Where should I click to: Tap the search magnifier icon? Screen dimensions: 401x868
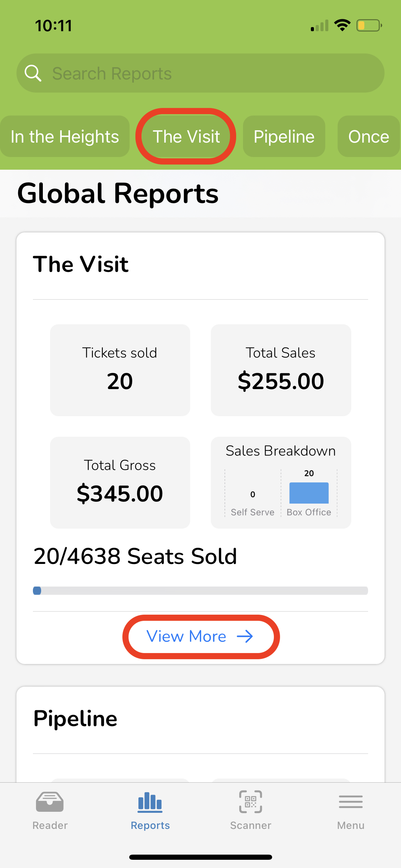(33, 73)
